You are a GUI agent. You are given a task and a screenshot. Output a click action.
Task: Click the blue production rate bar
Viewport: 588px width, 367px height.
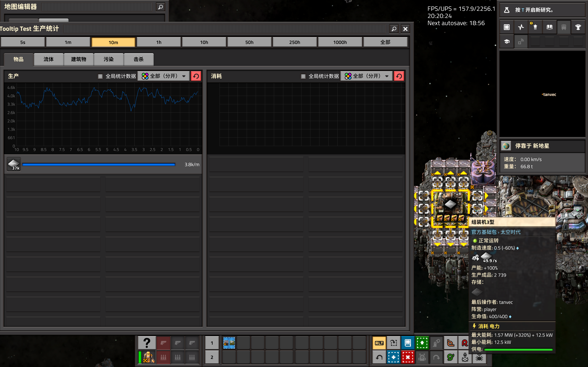click(x=98, y=165)
